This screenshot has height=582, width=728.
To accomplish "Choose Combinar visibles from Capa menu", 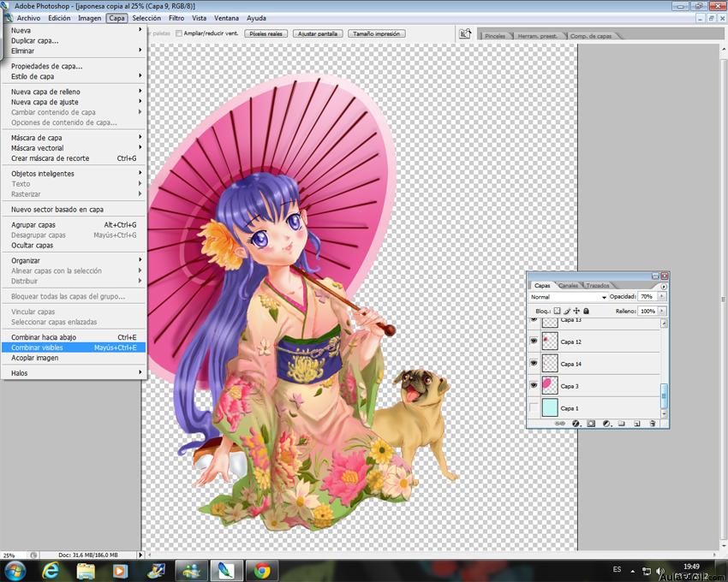I will tap(74, 347).
